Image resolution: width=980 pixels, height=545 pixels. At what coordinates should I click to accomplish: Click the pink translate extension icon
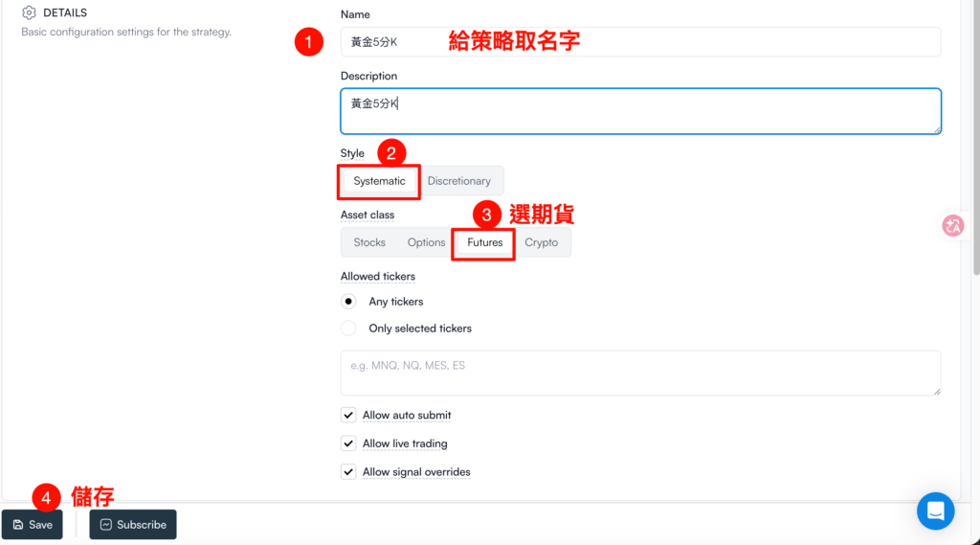(x=953, y=225)
